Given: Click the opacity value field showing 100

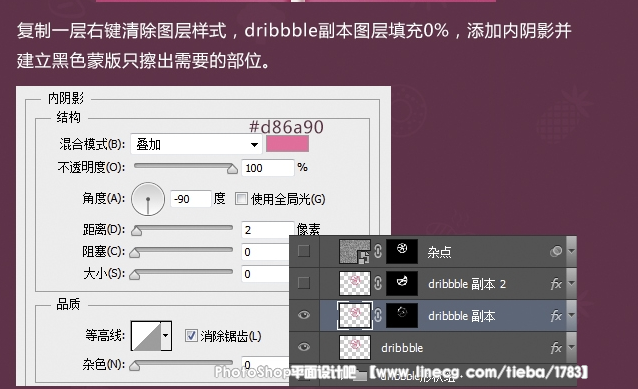Looking at the screenshot, I should click(268, 168).
